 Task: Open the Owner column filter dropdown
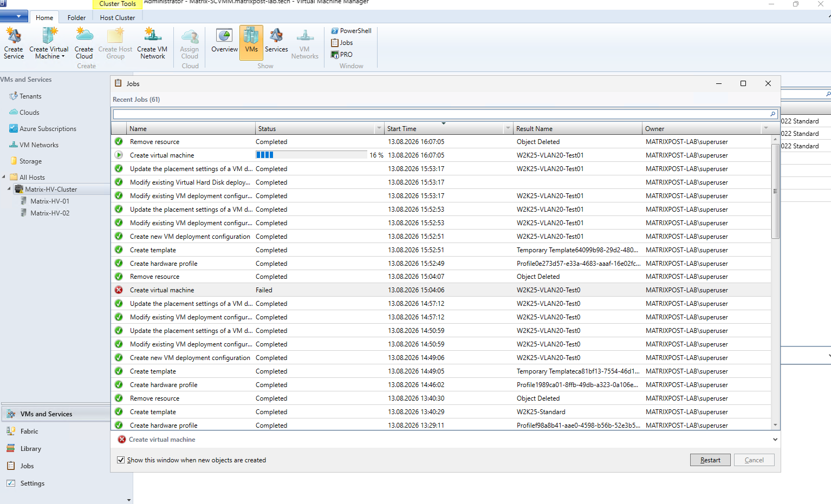pos(765,129)
